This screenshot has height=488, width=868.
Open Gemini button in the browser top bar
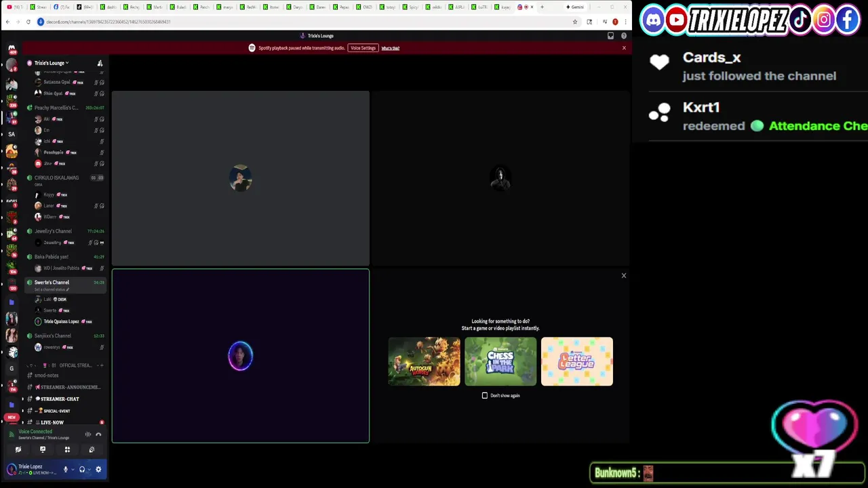click(575, 7)
